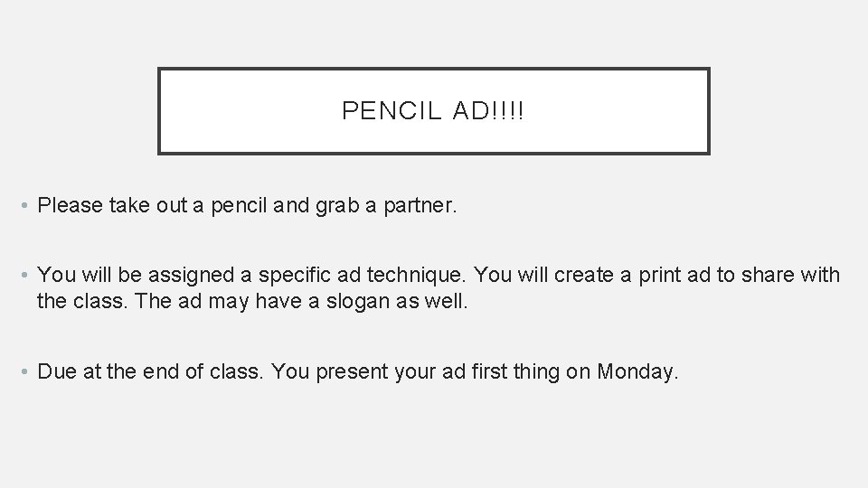
Task: Select the second bullet point marker
Action: click(x=24, y=275)
